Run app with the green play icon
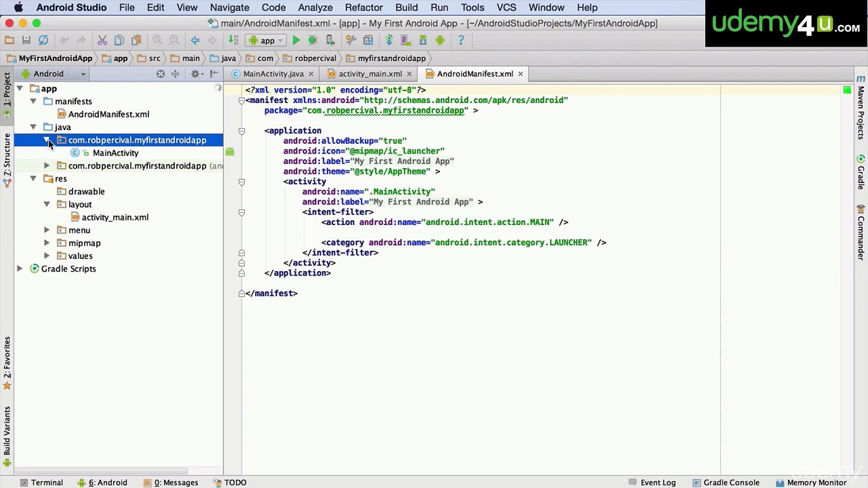 point(296,40)
